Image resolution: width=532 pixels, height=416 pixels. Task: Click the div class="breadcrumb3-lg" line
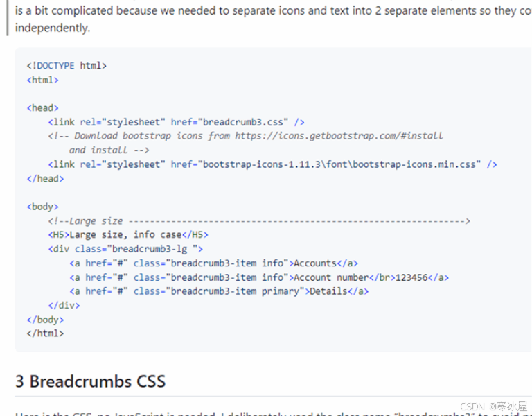[125, 249]
